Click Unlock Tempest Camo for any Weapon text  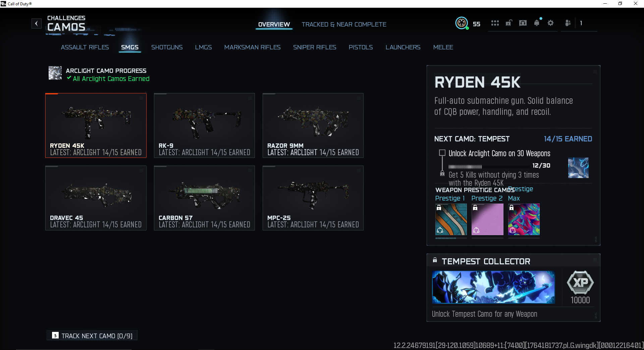[x=484, y=314]
